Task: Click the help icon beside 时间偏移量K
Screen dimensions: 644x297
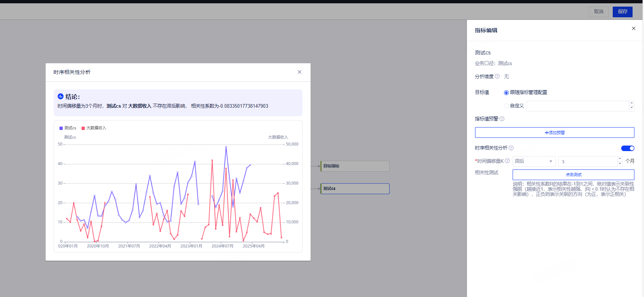Action: click(507, 161)
